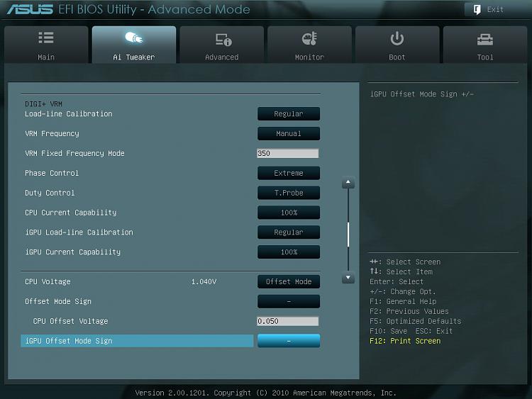Open iGPU Load-line Calibration Regular dropdown

289,232
